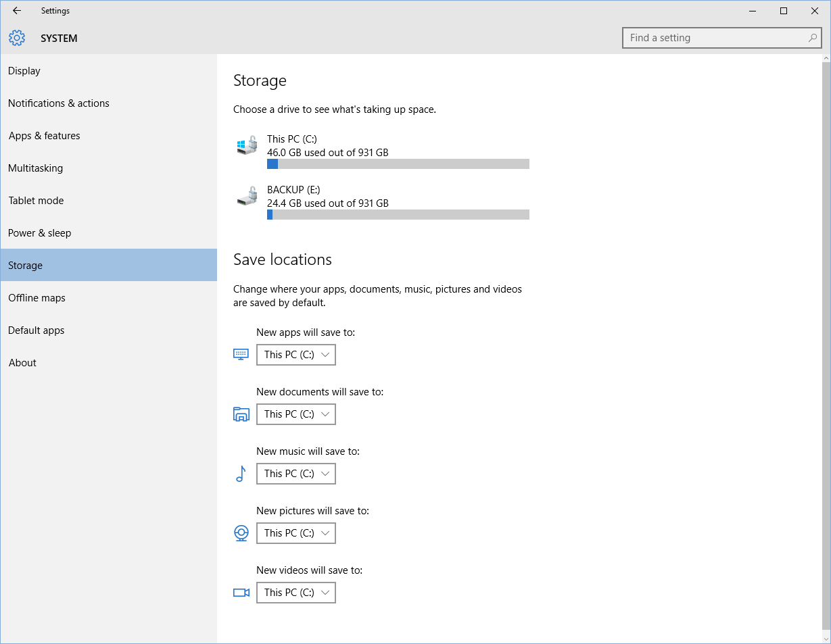Image resolution: width=831 pixels, height=644 pixels.
Task: Click the back arrow icon
Action: [17, 11]
